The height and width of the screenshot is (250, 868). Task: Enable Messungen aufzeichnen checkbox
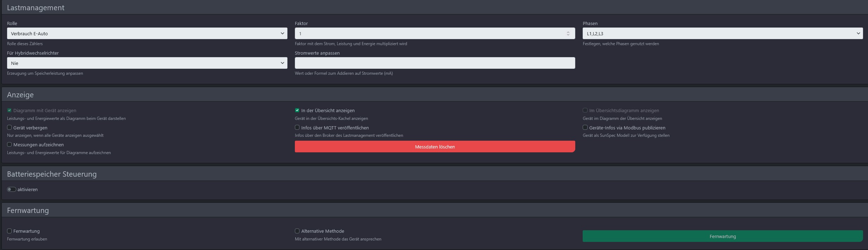click(10, 145)
